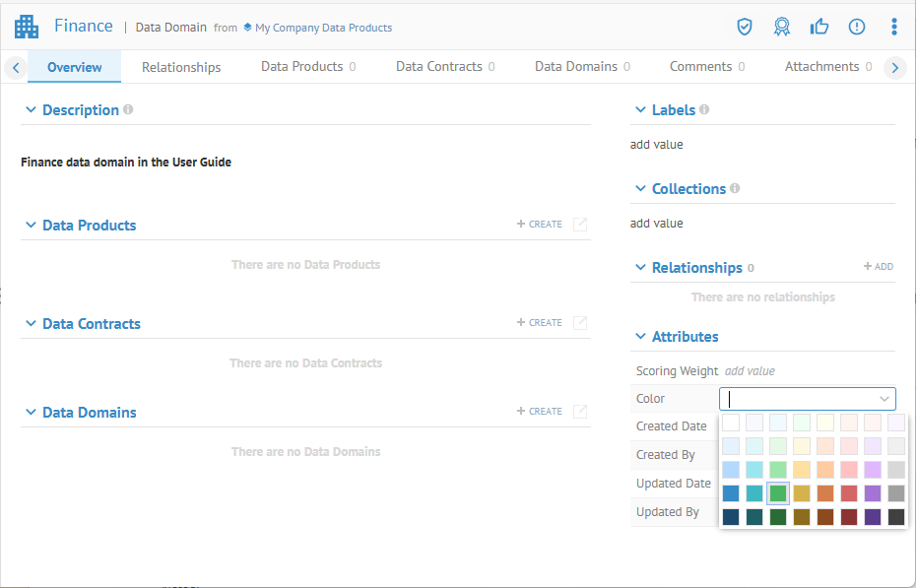Click the exclamation warning icon in header
The width and height of the screenshot is (916, 588).
[x=857, y=27]
